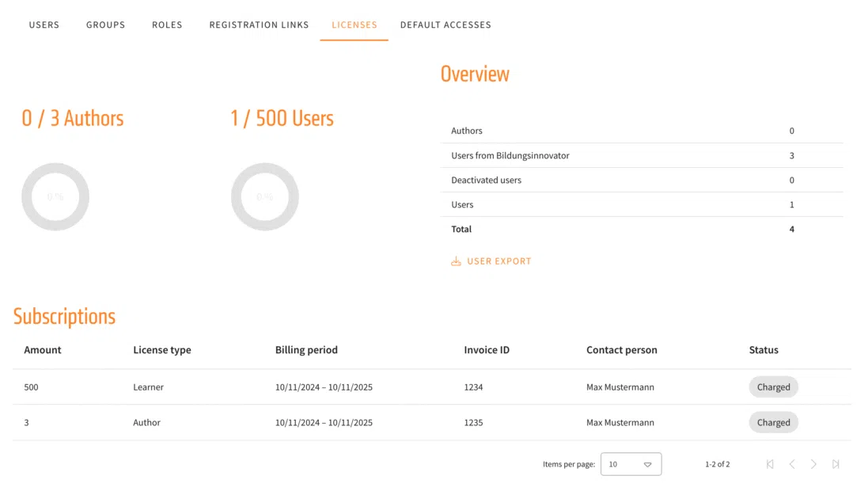
Task: Click Charged status for Learner subscription
Action: pos(773,387)
